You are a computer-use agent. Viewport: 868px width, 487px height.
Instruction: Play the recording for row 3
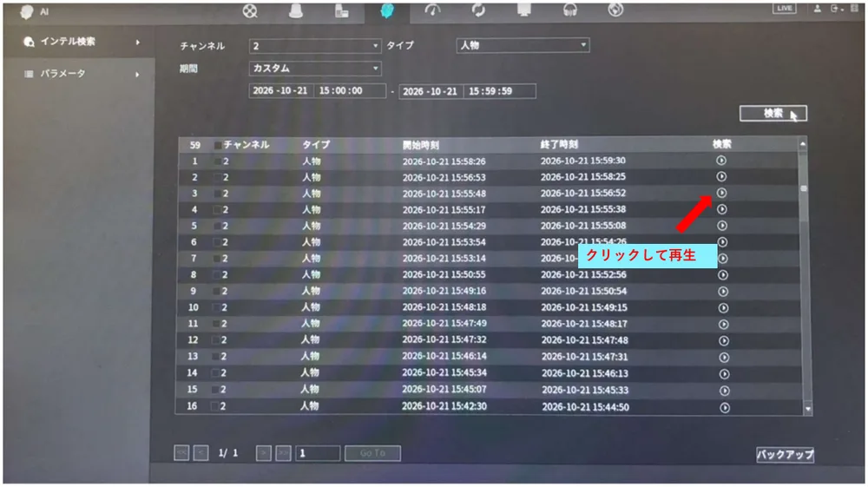tap(721, 193)
